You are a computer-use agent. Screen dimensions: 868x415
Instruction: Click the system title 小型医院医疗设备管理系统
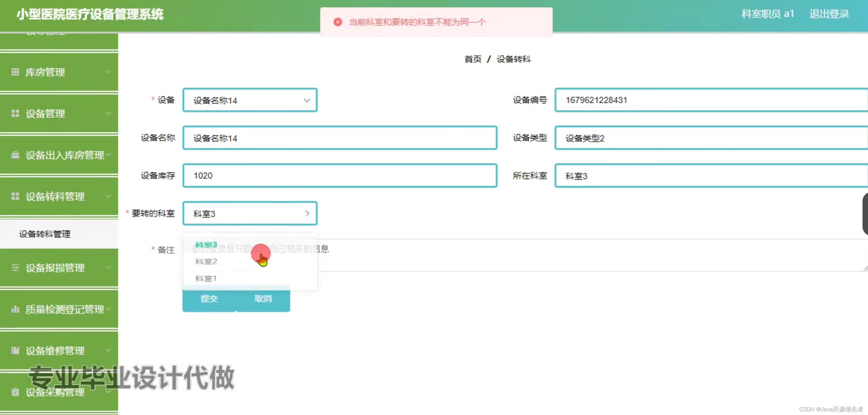coord(90,15)
